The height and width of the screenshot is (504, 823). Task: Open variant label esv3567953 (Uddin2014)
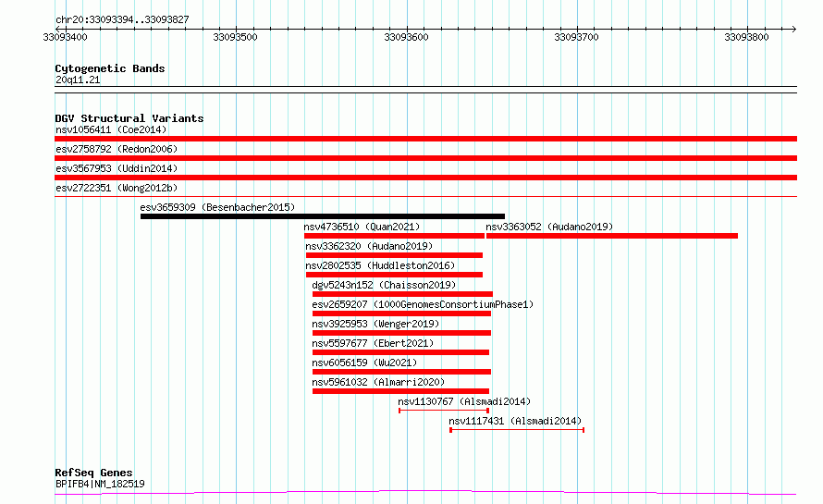click(117, 168)
